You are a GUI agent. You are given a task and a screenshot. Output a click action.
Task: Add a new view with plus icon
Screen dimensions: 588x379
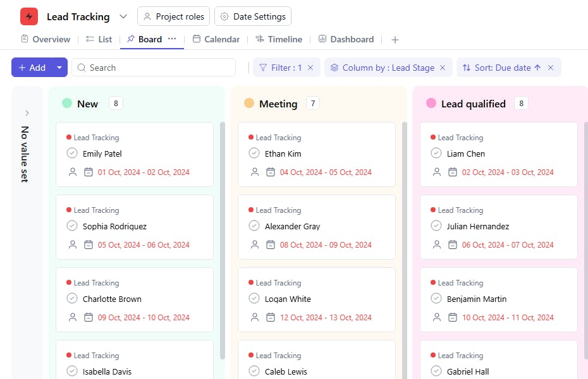pyautogui.click(x=395, y=40)
